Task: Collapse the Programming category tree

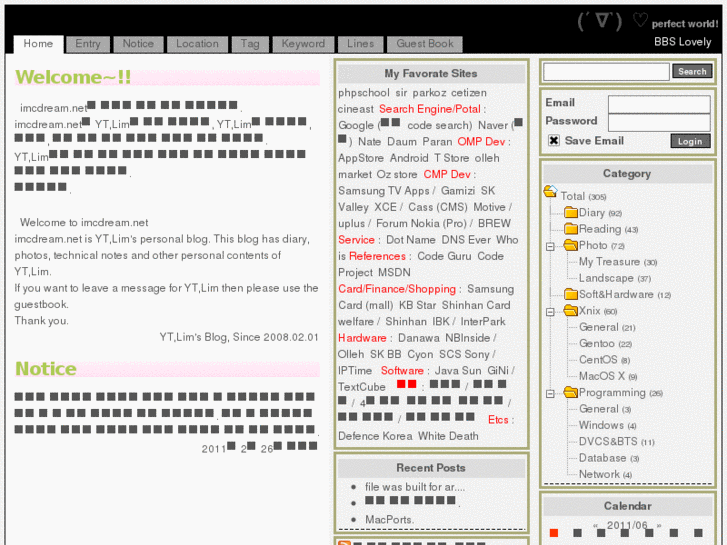Action: point(550,394)
